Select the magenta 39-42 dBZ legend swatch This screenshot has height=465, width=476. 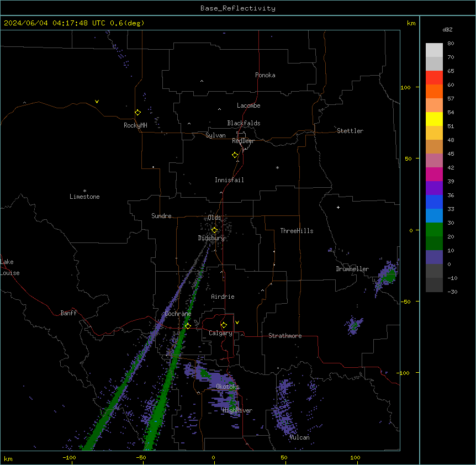coord(434,174)
